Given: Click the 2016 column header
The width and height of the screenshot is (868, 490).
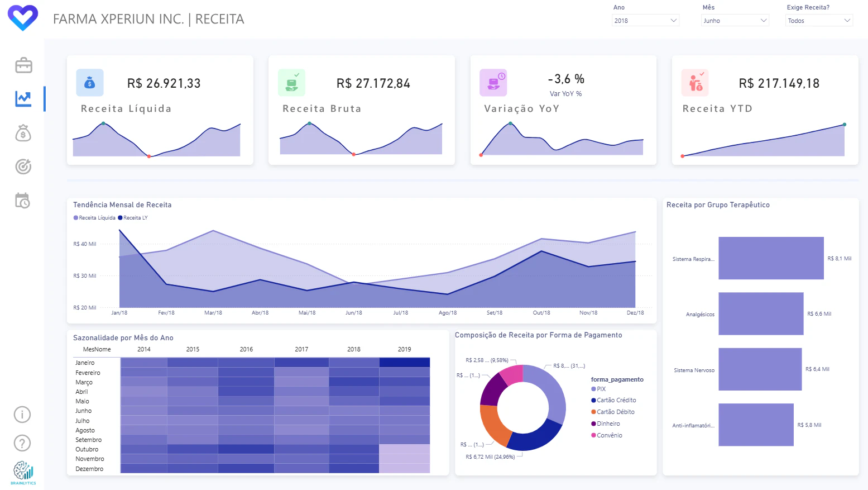Looking at the screenshot, I should point(246,349).
